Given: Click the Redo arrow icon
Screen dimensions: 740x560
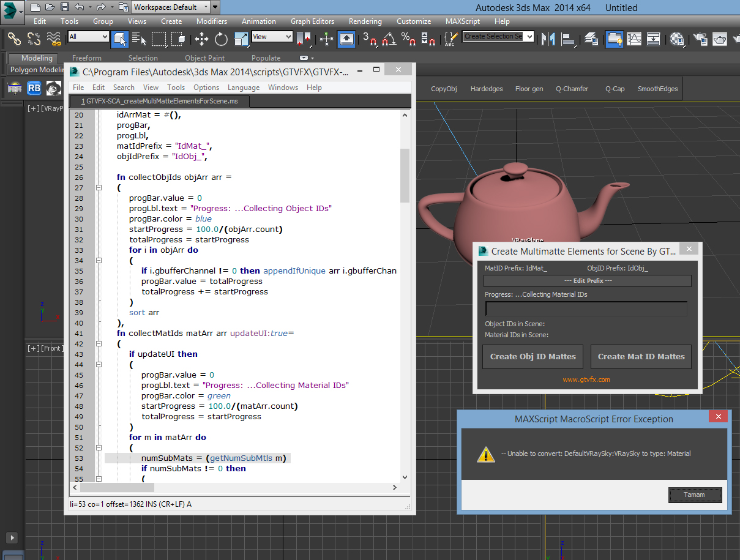Looking at the screenshot, I should coord(101,7).
